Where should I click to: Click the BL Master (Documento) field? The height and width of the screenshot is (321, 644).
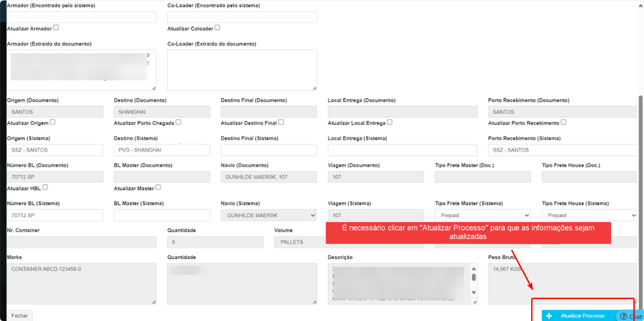[162, 177]
